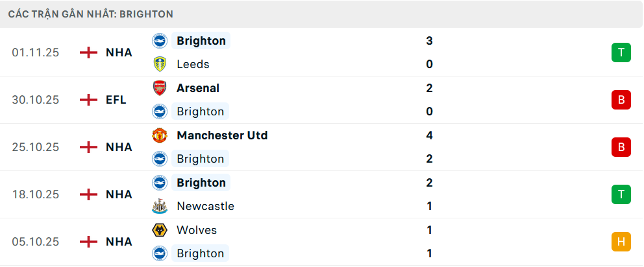Open the Wolves team link

tap(197, 230)
